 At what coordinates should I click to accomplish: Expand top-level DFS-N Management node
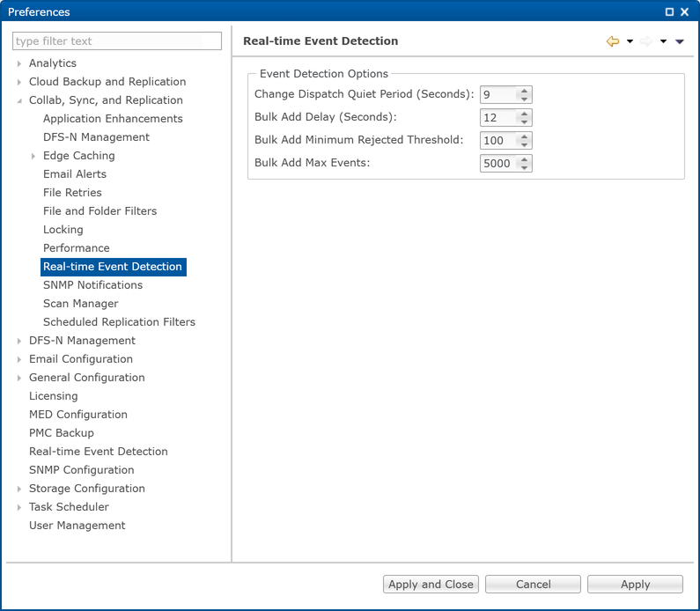point(19,341)
